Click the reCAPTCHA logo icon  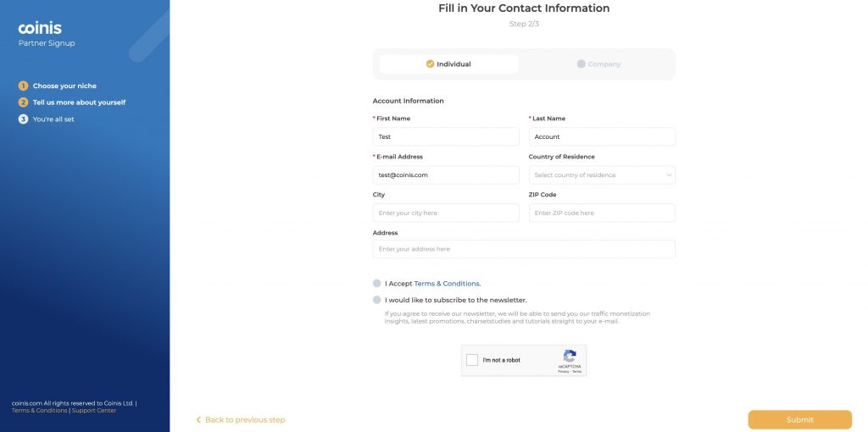click(x=570, y=357)
